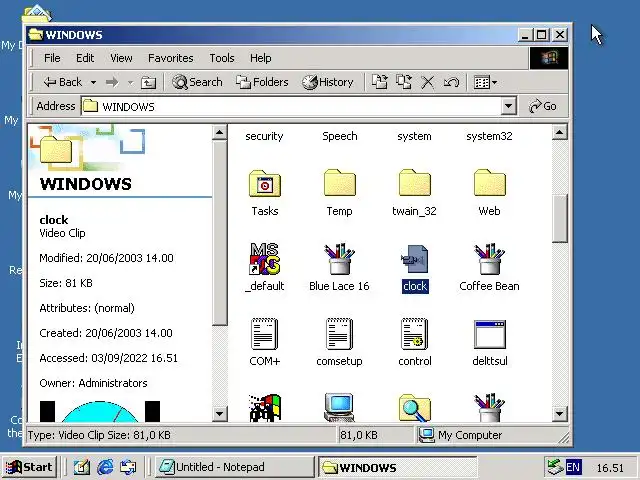Click the network tray icon
Screen dimensions: 640x480
(x=555, y=467)
